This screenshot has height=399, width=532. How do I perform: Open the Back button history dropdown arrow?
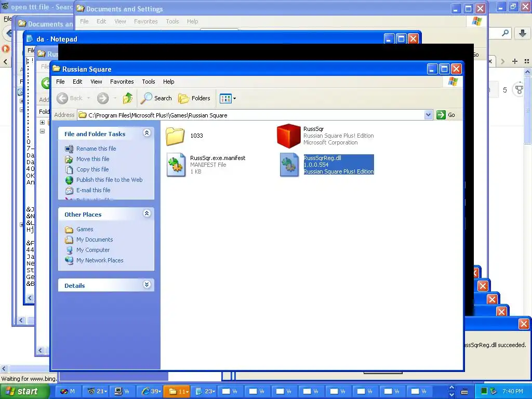[x=88, y=98]
